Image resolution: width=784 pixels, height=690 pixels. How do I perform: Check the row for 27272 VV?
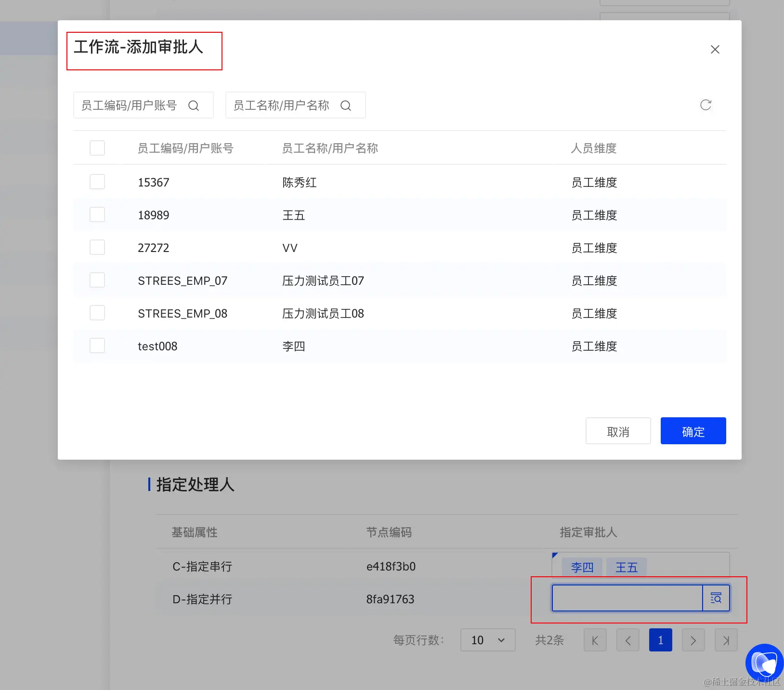pos(97,247)
